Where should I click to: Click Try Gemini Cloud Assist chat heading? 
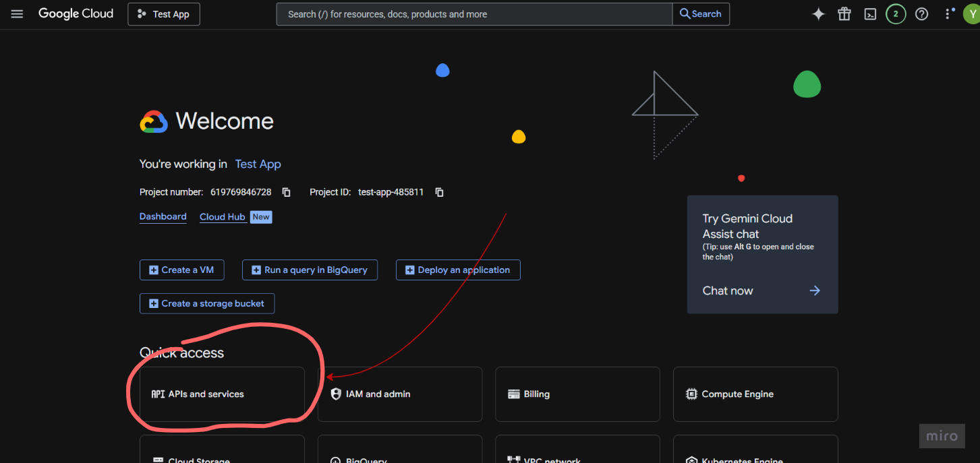pyautogui.click(x=747, y=226)
